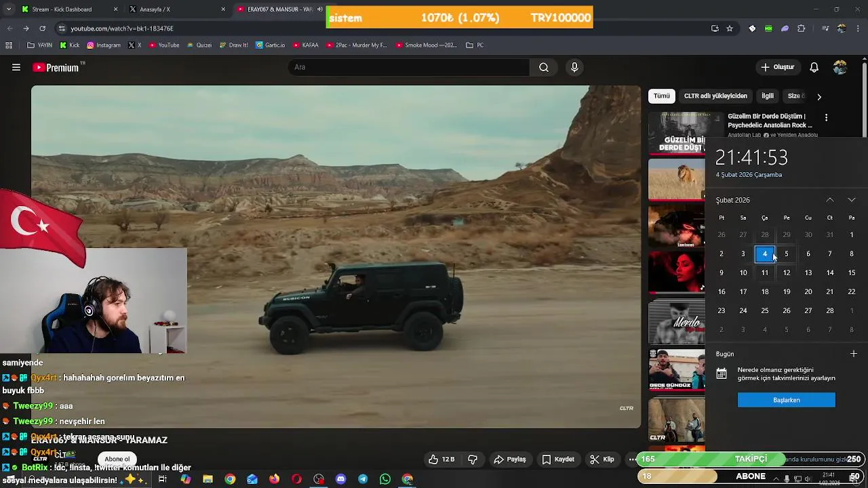Screen dimensions: 868x488
Task: Select February 4 in calendar
Action: click(x=765, y=254)
